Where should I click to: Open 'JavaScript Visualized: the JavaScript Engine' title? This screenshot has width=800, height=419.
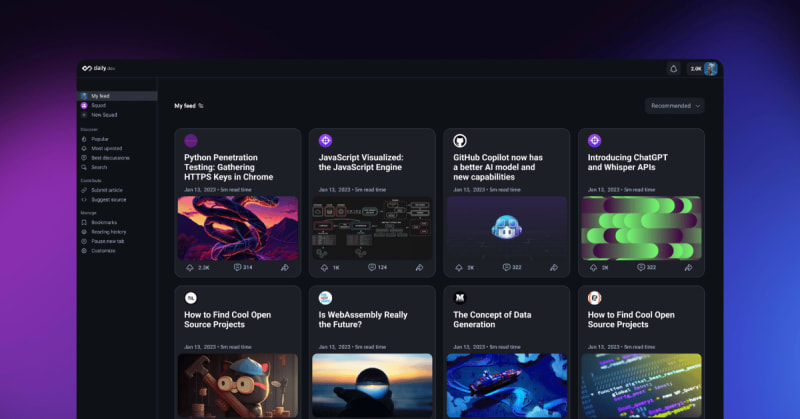pos(361,162)
